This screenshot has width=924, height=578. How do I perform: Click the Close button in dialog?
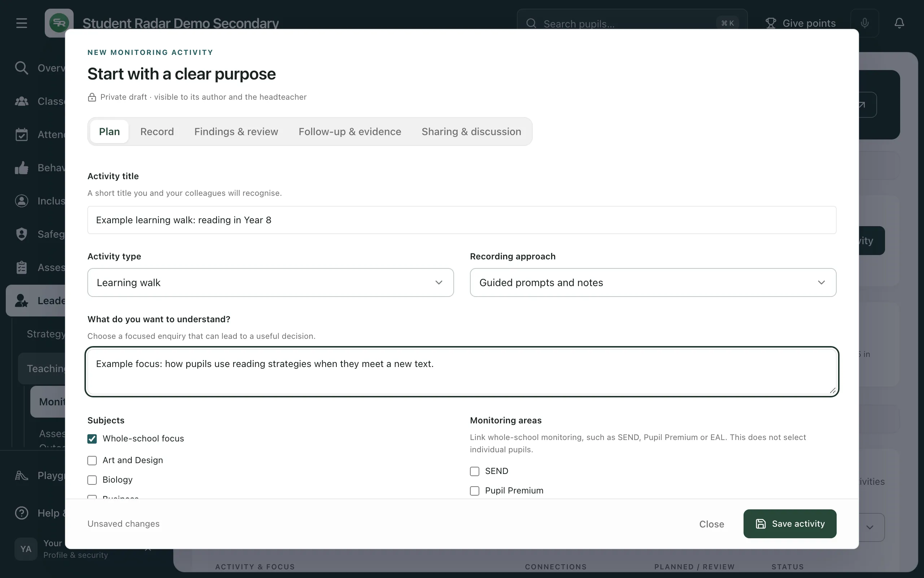711,524
